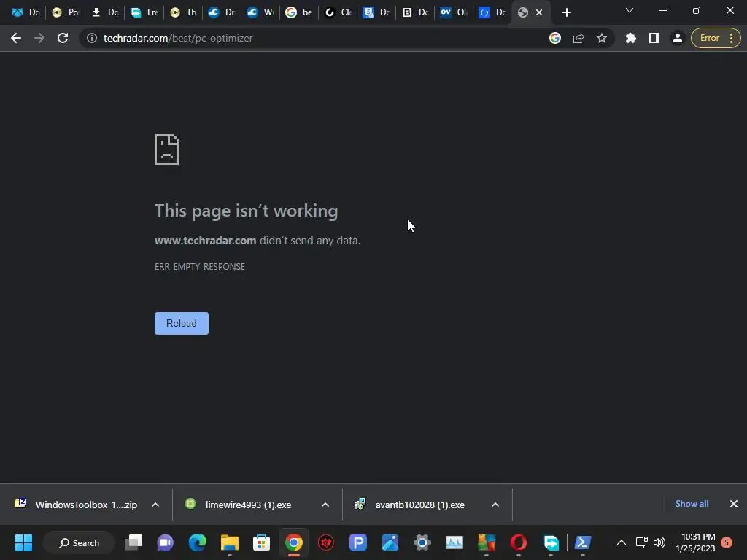Image resolution: width=747 pixels, height=560 pixels.
Task: Click the Chrome taskbar icon
Action: coord(294,542)
